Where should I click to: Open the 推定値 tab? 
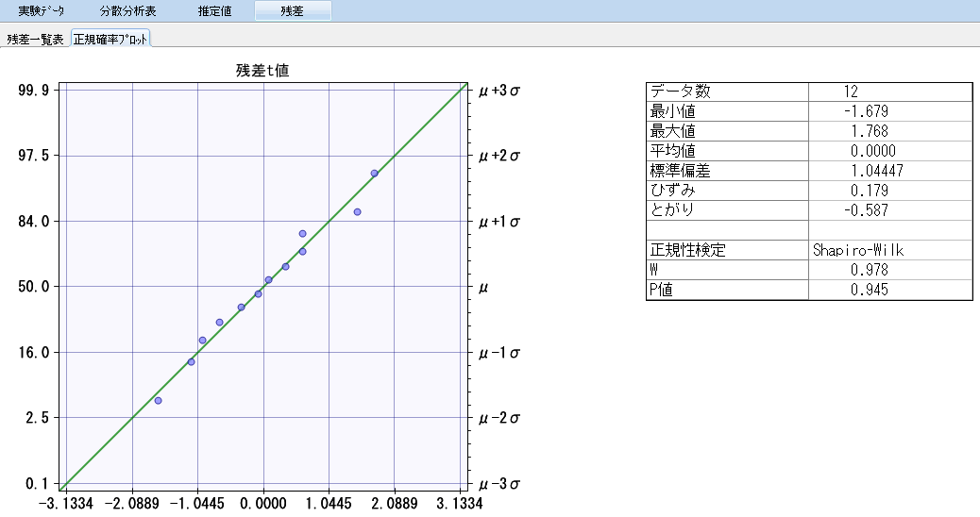tap(214, 10)
